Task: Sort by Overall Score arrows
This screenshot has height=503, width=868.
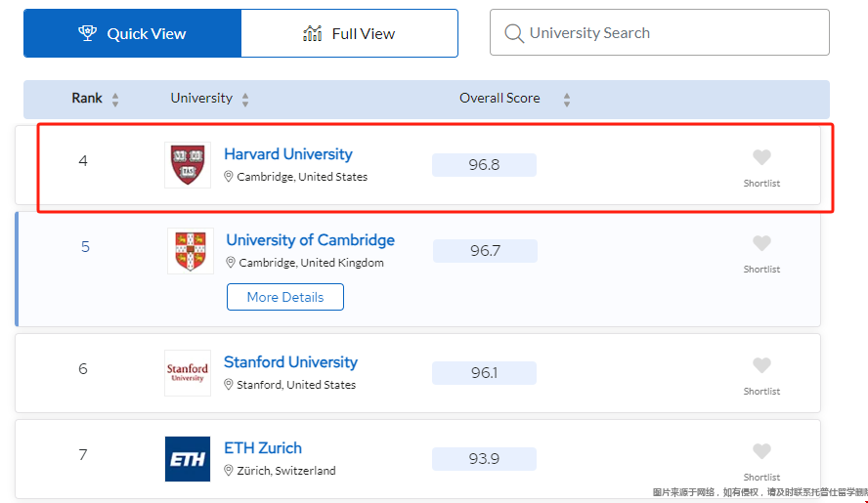Action: 567,100
